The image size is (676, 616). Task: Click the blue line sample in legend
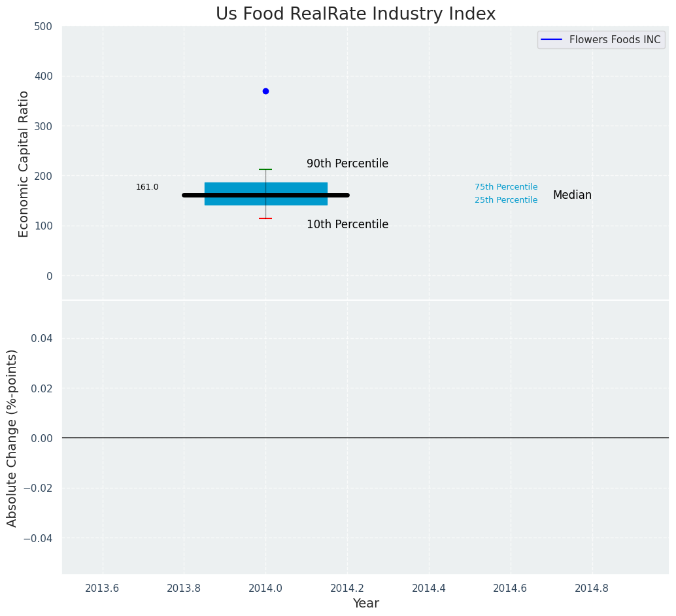551,40
